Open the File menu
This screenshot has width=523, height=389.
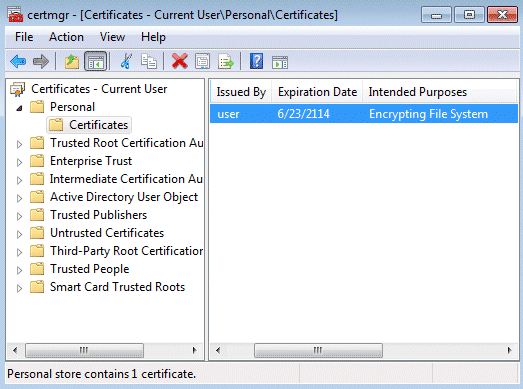[x=24, y=37]
